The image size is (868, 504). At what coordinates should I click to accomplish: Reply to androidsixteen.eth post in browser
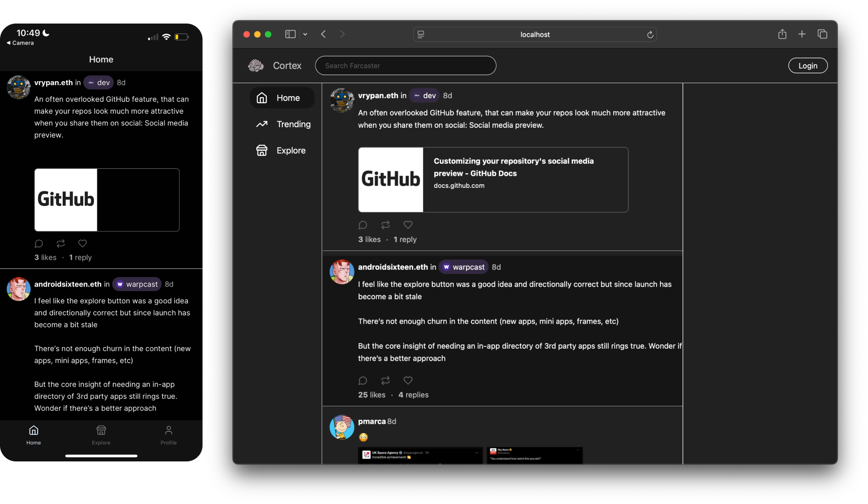[x=363, y=380]
